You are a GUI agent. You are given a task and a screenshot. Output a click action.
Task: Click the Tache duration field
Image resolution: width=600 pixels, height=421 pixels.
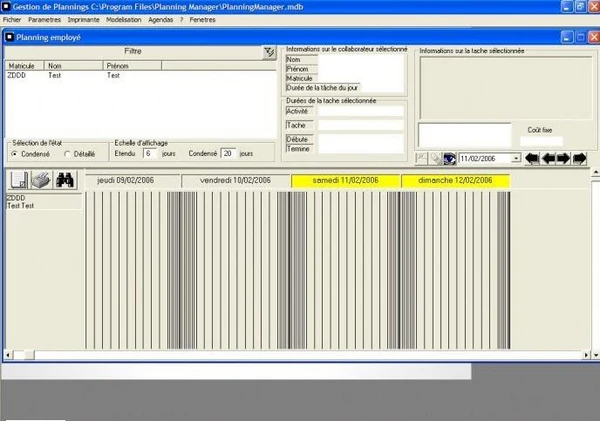click(361, 125)
